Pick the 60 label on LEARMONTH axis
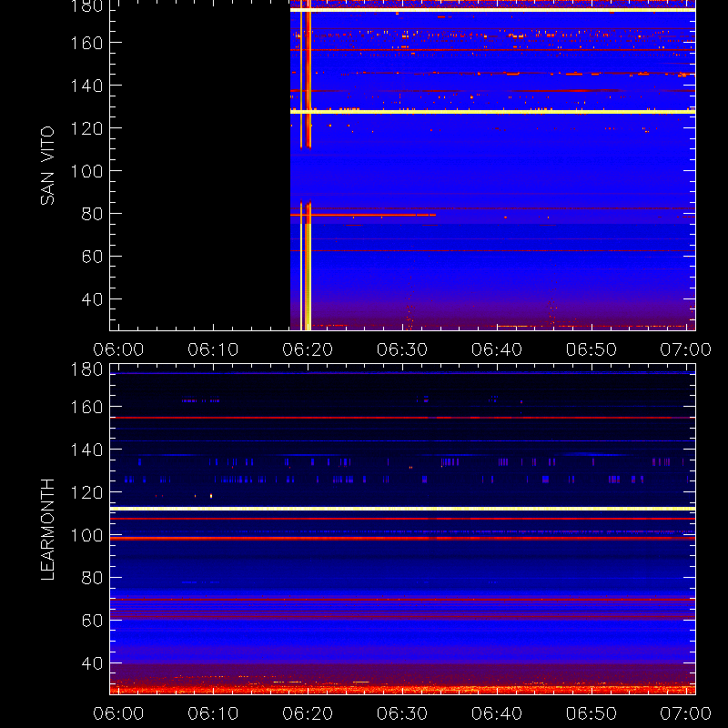The width and height of the screenshot is (728, 728). pos(92,621)
